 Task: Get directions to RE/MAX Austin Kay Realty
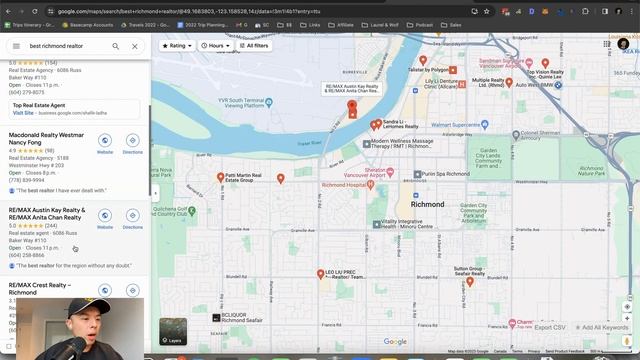click(133, 216)
